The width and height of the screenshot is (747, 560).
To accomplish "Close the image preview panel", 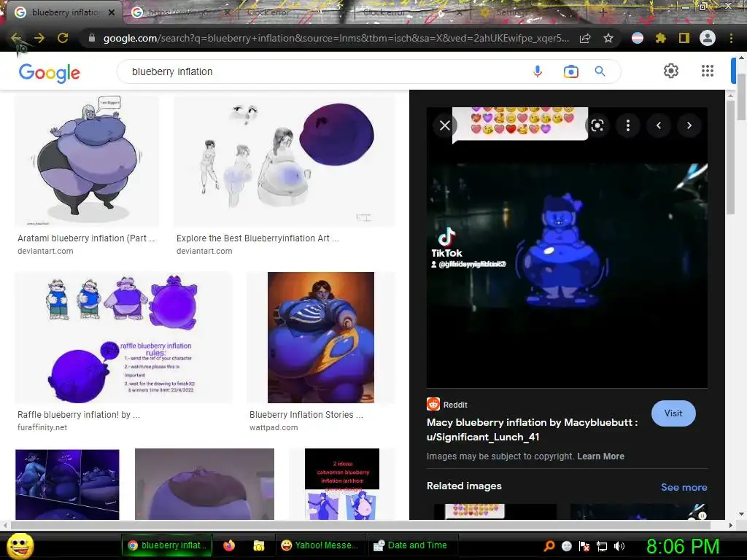I will (445, 125).
